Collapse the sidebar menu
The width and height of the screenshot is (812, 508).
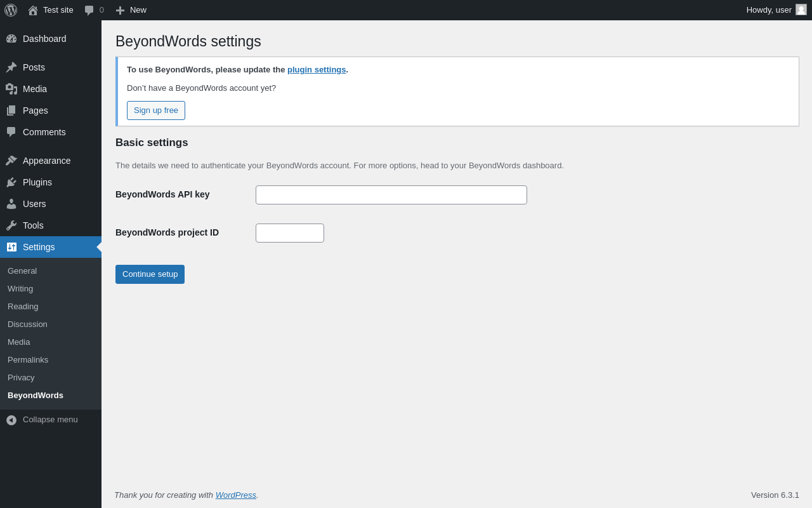[x=42, y=420]
